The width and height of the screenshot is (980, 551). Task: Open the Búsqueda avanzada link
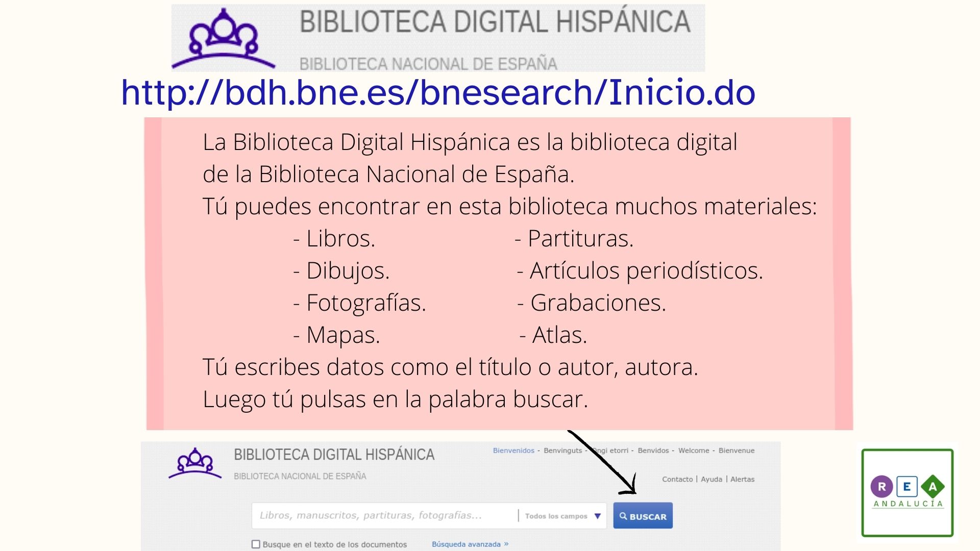(470, 544)
